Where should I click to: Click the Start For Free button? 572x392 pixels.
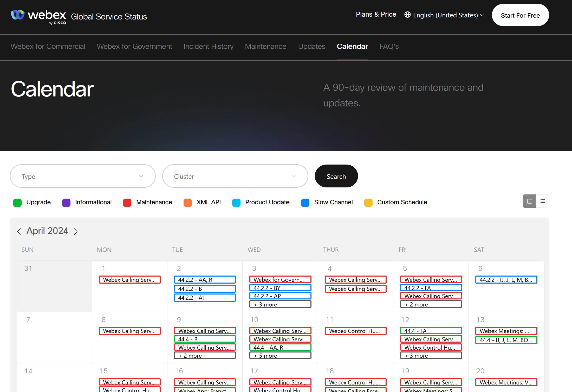pos(520,15)
